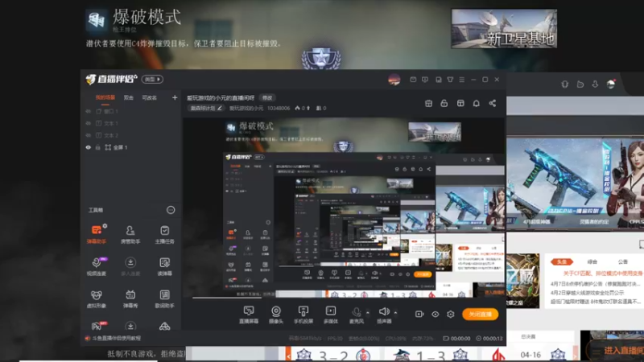
Task: Open the 弹幕秀 tool
Action: click(130, 298)
